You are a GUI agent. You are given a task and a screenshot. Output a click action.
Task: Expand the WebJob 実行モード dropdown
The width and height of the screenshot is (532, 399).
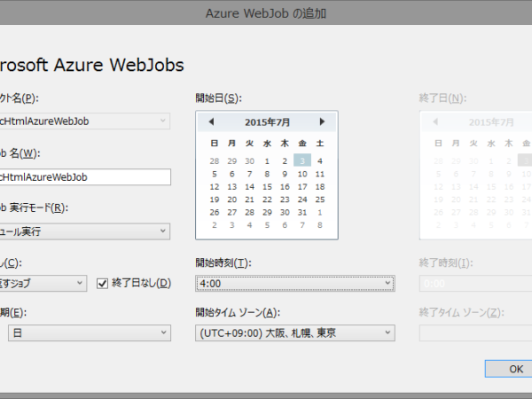coord(85,231)
